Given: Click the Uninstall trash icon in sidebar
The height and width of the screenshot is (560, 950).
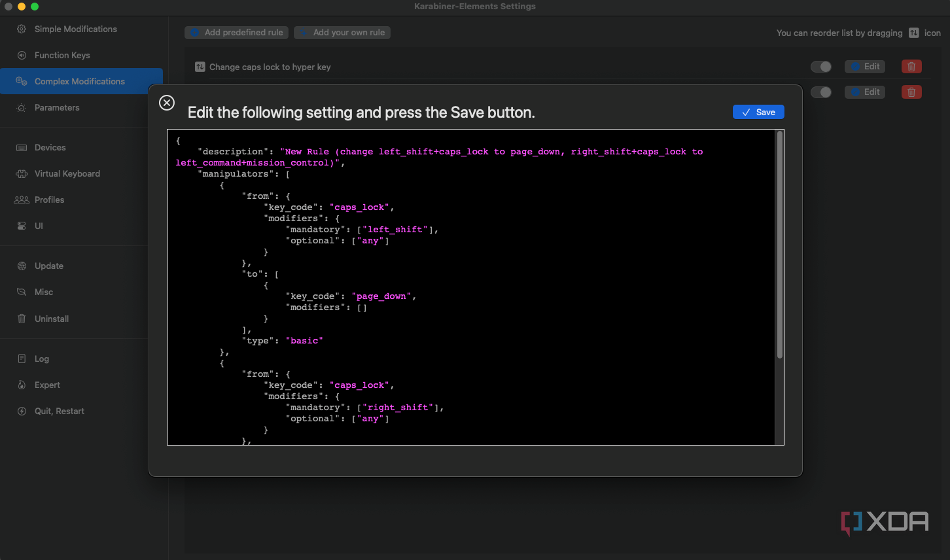Looking at the screenshot, I should [22, 319].
